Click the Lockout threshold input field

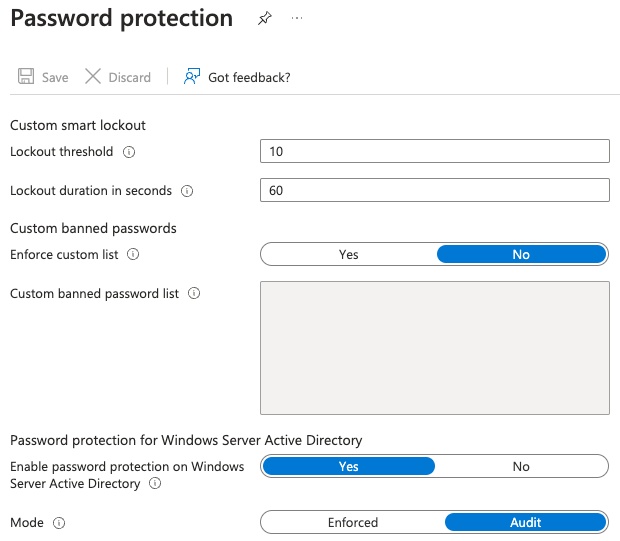434,151
